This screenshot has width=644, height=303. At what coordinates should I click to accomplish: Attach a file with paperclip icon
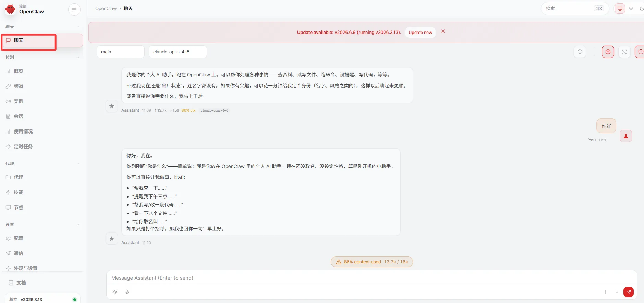[115, 292]
